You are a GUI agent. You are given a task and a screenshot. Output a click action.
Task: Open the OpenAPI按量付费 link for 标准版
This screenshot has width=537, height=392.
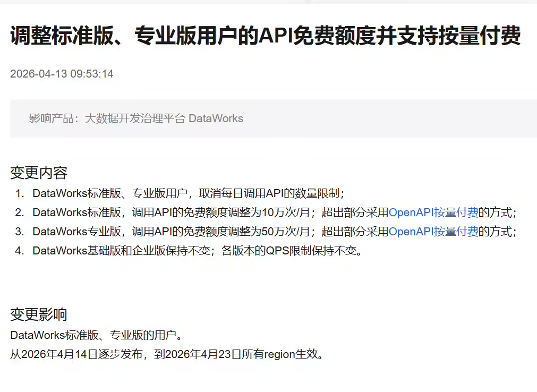(x=433, y=212)
